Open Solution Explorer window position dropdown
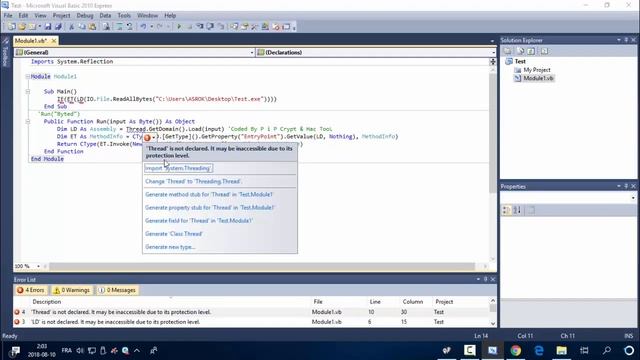 (x=619, y=40)
